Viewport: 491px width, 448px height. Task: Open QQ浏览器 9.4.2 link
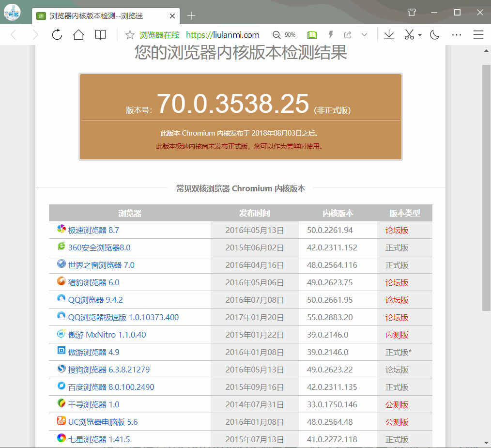[x=95, y=300]
